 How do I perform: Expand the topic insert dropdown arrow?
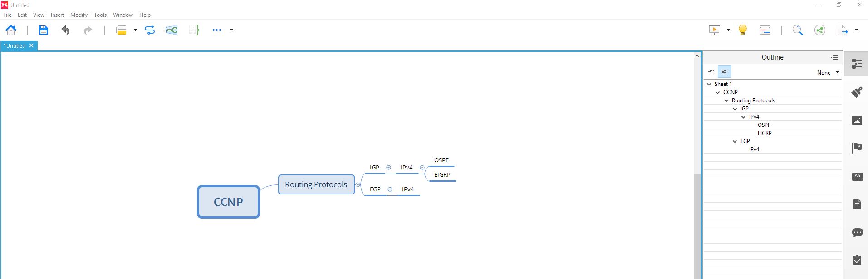pos(135,30)
